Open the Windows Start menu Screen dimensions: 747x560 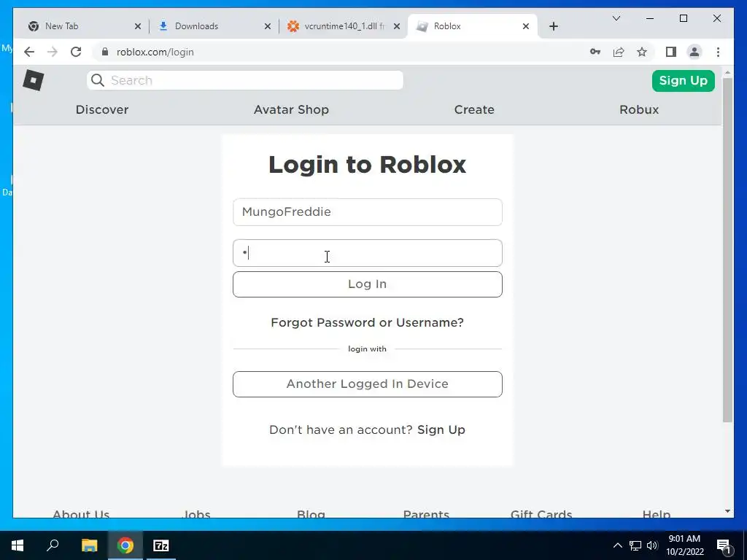click(x=18, y=545)
